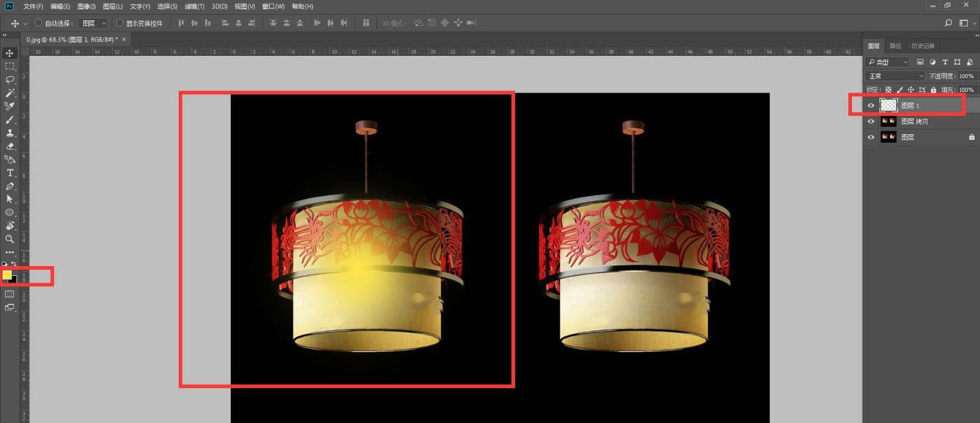Select the Zoom magnifier tool

coord(10,239)
